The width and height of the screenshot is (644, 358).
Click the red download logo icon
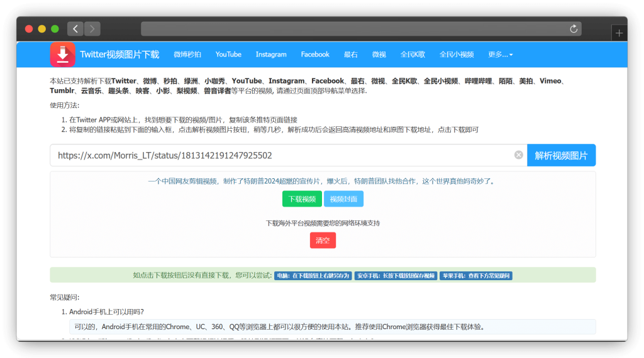click(62, 54)
